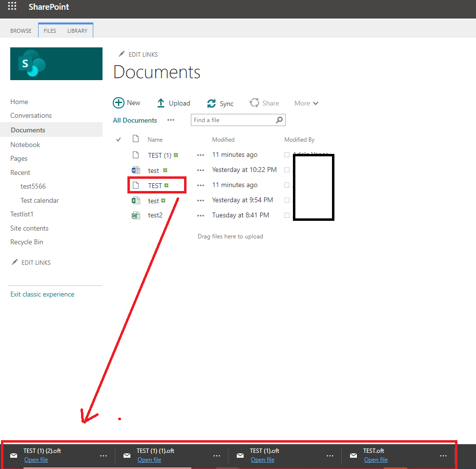Click the EDIT LINKS pencil icon
The height and width of the screenshot is (469, 476).
pyautogui.click(x=122, y=54)
